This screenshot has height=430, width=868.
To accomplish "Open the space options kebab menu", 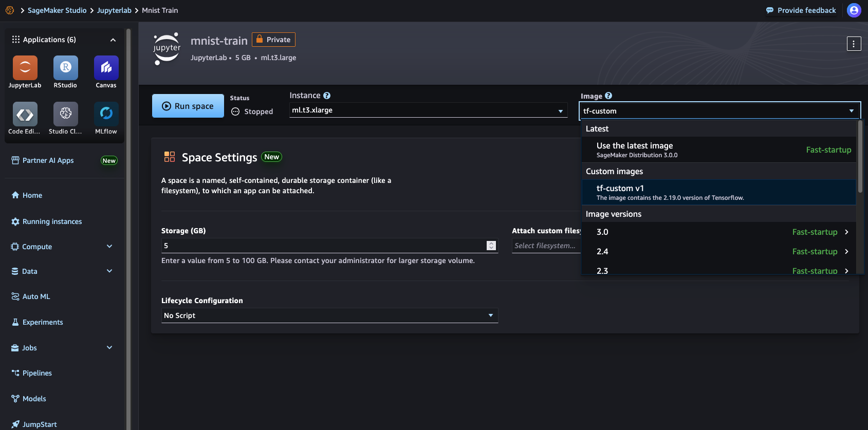I will 854,44.
